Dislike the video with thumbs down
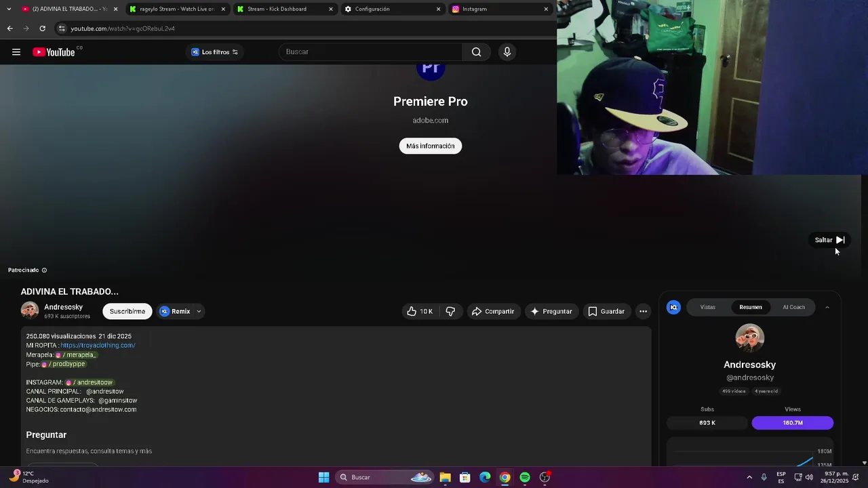Image resolution: width=868 pixels, height=488 pixels. coord(450,312)
